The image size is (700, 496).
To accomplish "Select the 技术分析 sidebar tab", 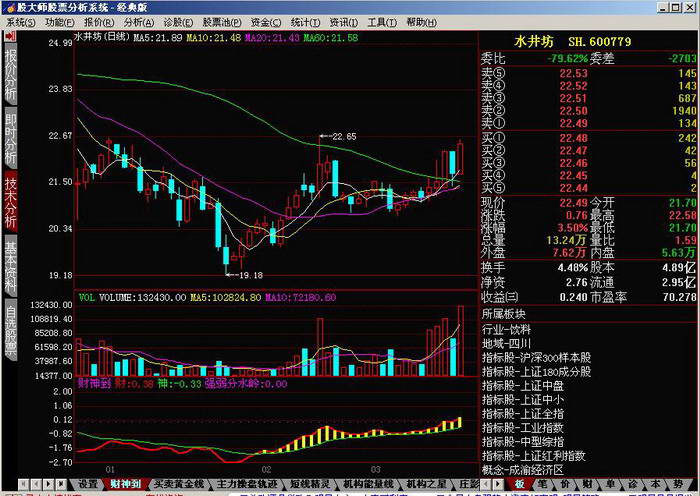I will pos(10,203).
